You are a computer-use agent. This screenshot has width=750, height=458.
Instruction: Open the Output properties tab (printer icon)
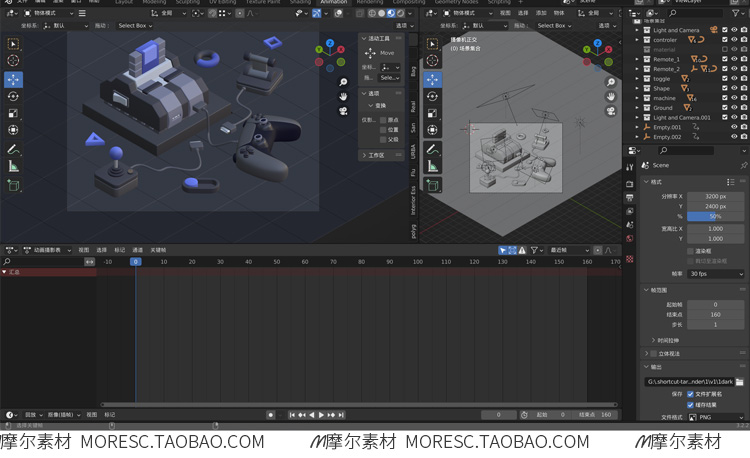point(630,197)
